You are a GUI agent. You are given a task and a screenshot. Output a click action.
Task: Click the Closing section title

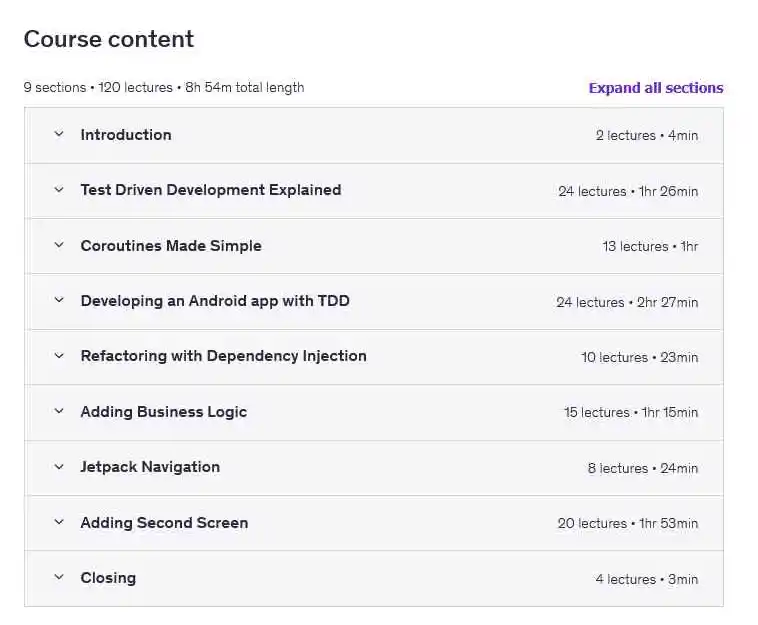[108, 578]
